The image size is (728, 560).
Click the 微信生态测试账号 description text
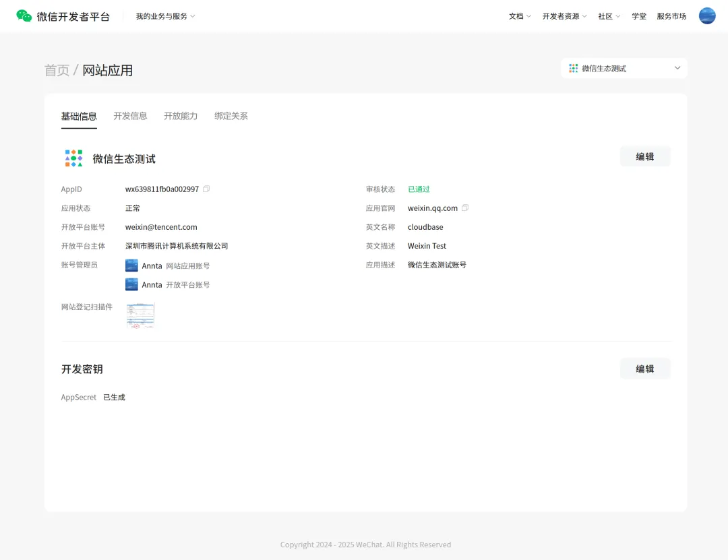[437, 265]
